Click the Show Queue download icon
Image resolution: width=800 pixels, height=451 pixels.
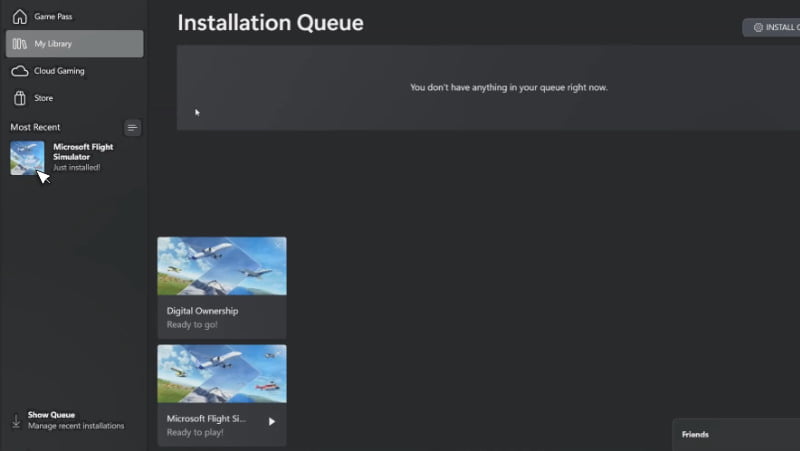16,421
